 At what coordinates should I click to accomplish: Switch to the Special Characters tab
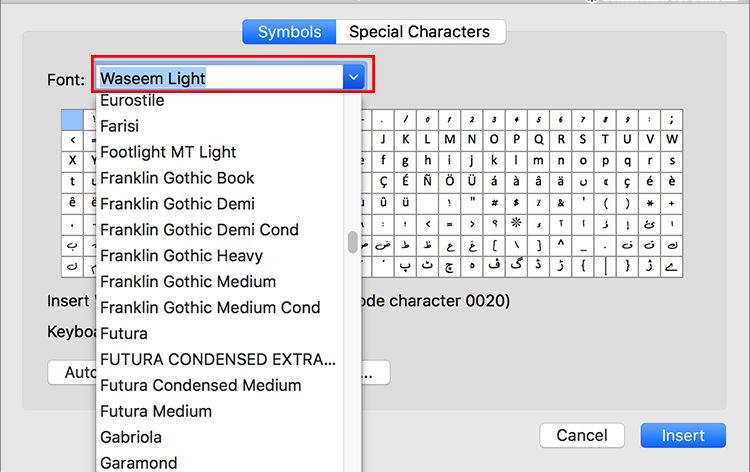[419, 32]
